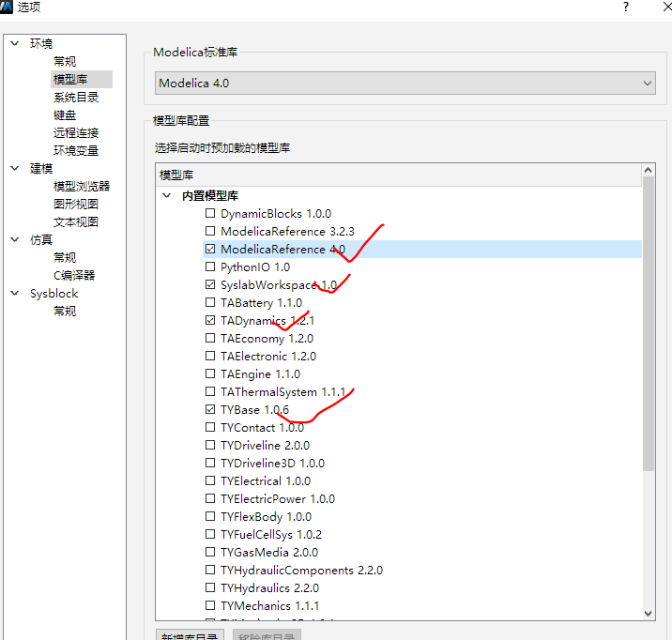
Task: Uncheck the TYBase 1.0.6 checkbox
Action: coord(210,409)
